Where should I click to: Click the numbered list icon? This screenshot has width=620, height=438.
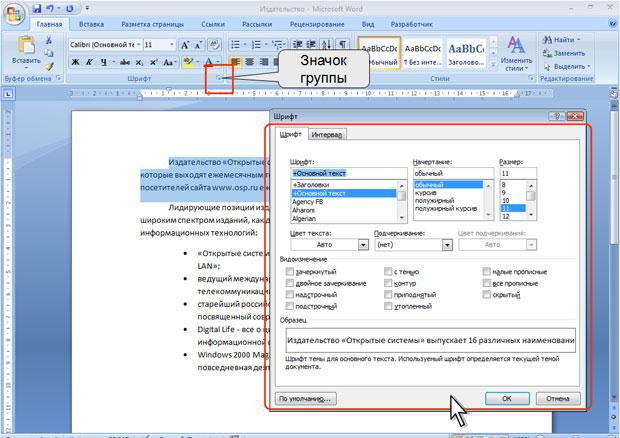[x=256, y=45]
